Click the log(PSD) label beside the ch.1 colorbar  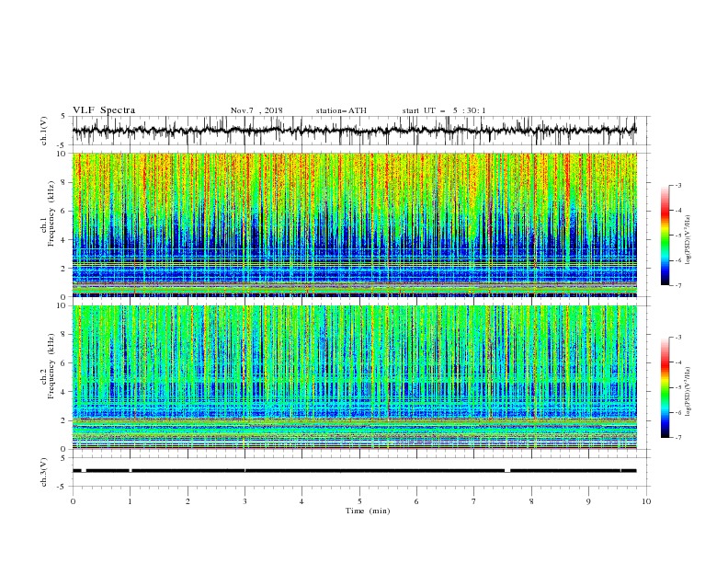point(689,240)
